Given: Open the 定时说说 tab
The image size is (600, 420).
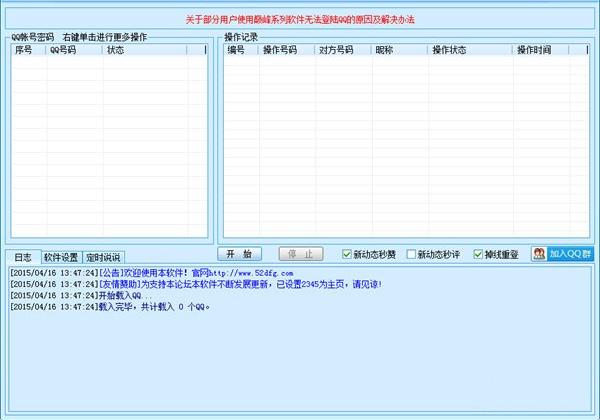Looking at the screenshot, I should point(103,257).
